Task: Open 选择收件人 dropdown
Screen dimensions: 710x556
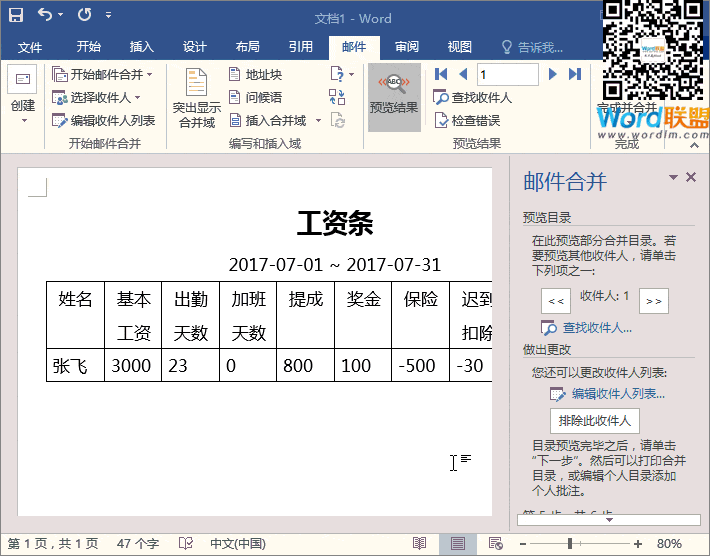Action: point(96,97)
